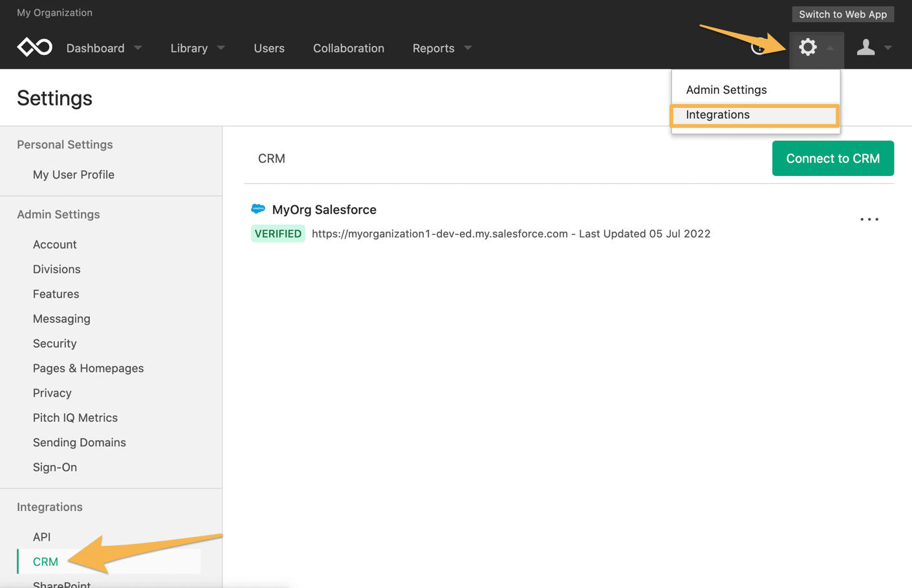The height and width of the screenshot is (588, 912).
Task: Open the Reports menu
Action: [433, 48]
